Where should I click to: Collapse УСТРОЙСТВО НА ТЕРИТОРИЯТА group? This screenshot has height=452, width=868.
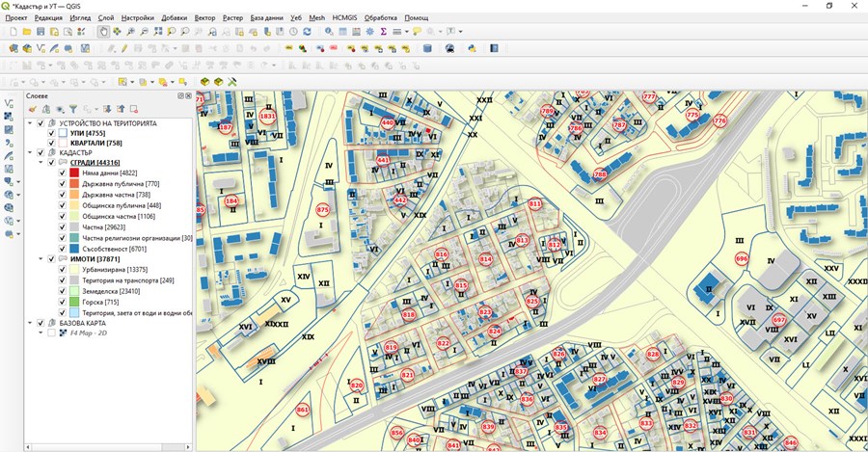pos(30,123)
